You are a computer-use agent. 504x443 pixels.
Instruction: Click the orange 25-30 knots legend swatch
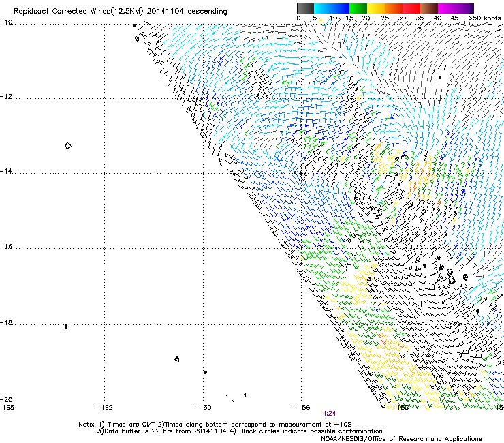(394, 8)
